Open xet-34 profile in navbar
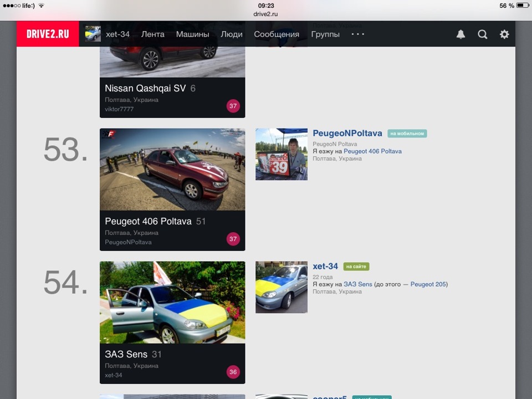Screen dimensions: 532x399 pos(117,34)
